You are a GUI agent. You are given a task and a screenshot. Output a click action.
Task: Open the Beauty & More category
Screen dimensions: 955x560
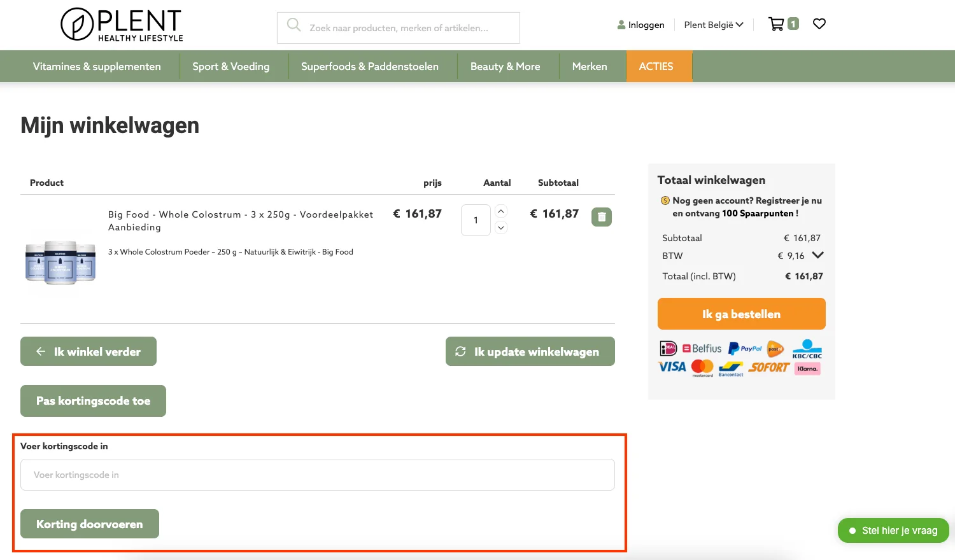[505, 66]
